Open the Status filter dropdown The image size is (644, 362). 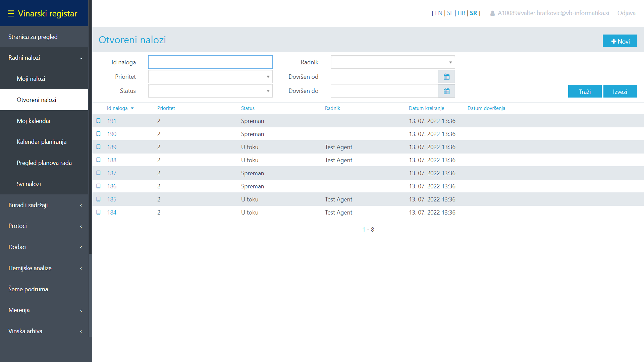point(210,91)
